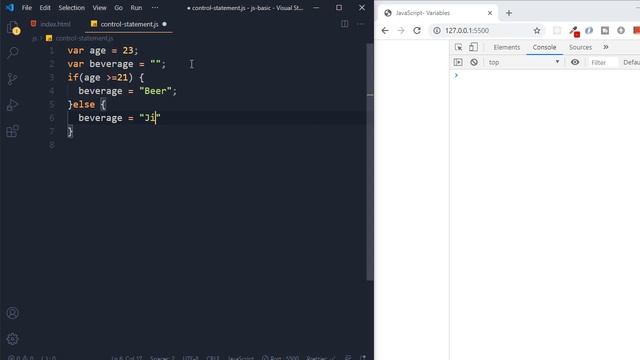Screen dimensions: 640x360
Task: Open the Edit menu
Action: [45, 8]
